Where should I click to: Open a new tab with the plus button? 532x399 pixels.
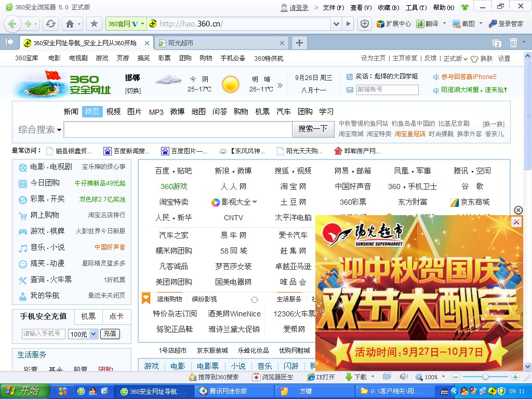click(x=299, y=43)
